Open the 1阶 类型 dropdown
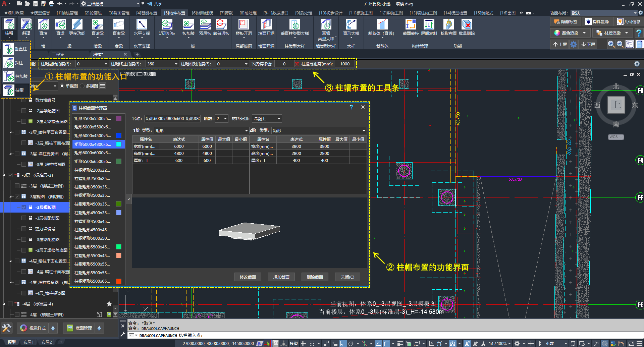The width and height of the screenshot is (644, 347). 201,130
